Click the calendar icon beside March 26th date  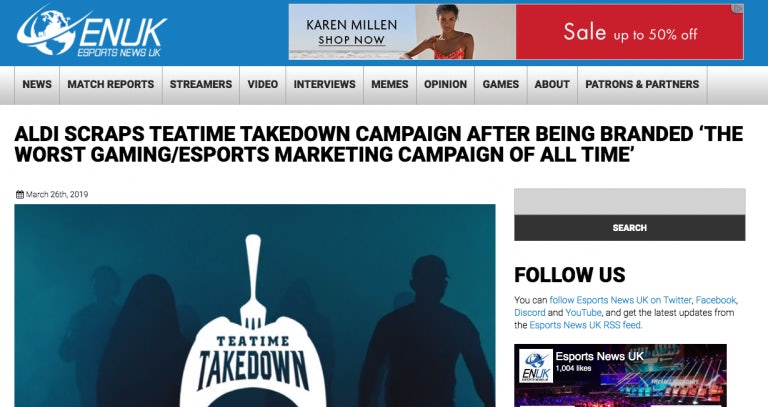[x=20, y=194]
